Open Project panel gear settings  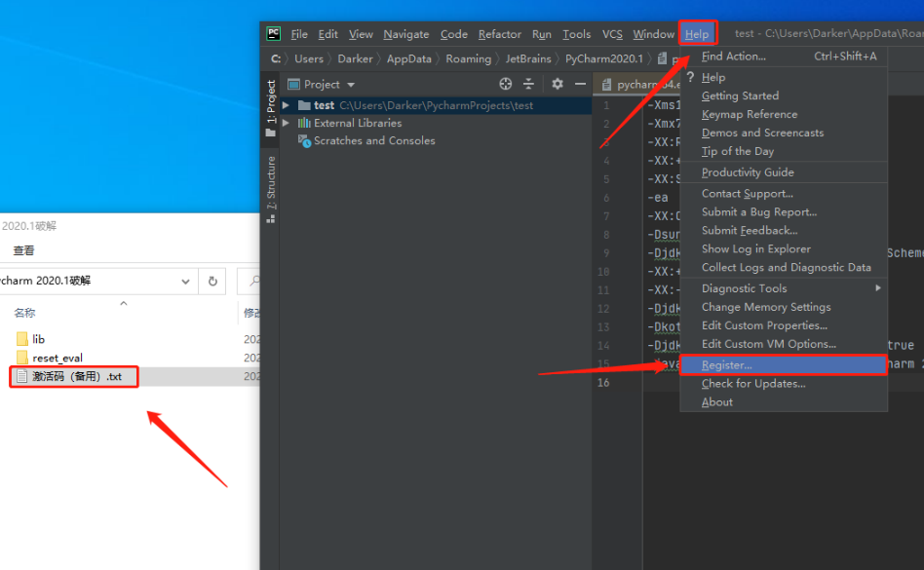click(558, 84)
